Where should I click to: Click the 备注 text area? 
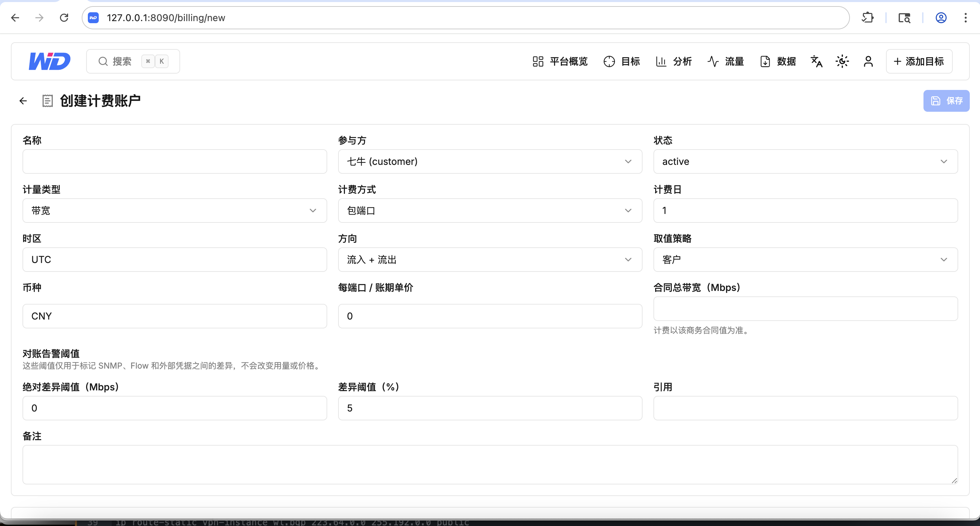tap(490, 465)
